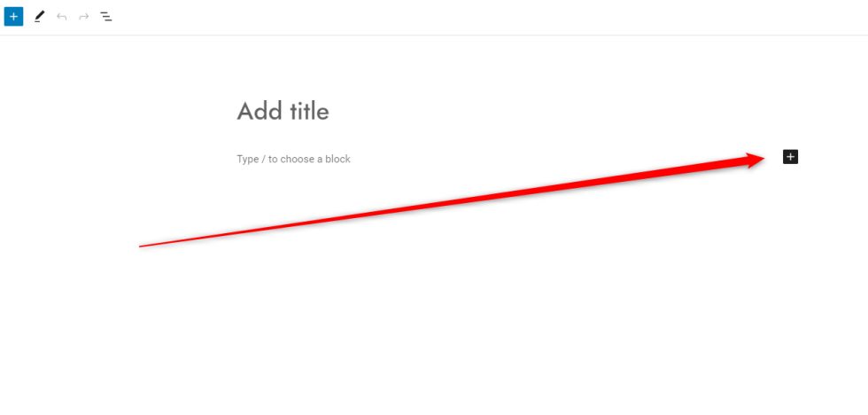The height and width of the screenshot is (415, 868).
Task: Open the blue block inserter plus button
Action: click(x=13, y=17)
